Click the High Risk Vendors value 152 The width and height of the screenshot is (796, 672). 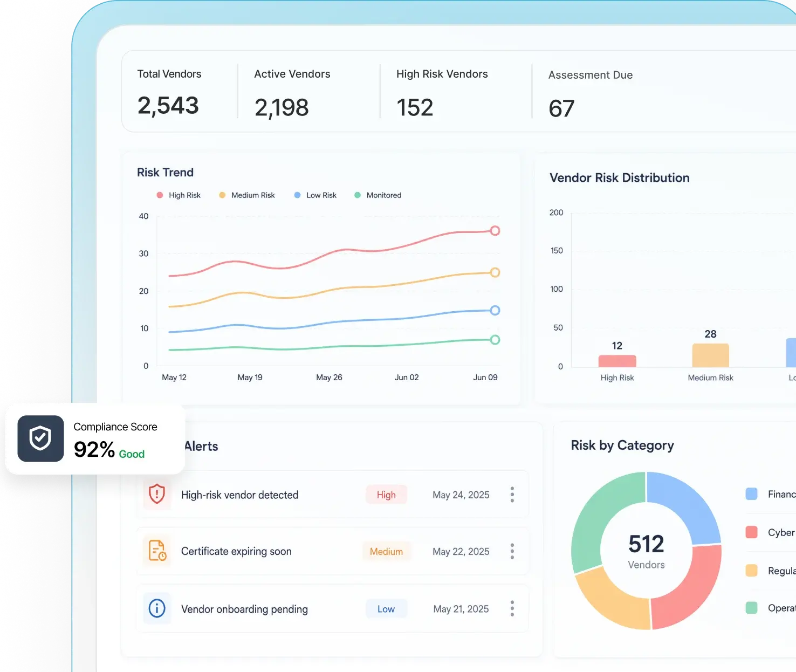click(415, 107)
